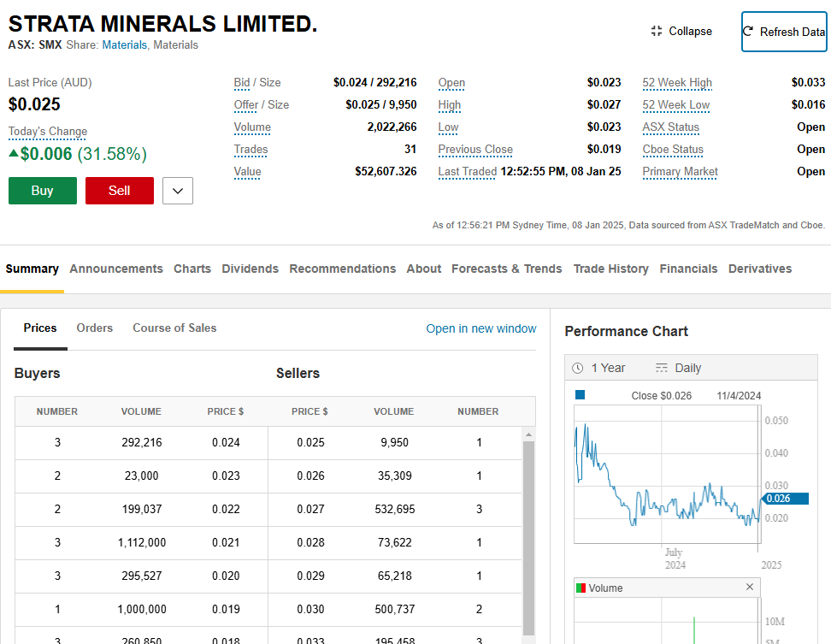Switch to Course of Sales sub-tab
Image resolution: width=831 pixels, height=644 pixels.
point(174,328)
